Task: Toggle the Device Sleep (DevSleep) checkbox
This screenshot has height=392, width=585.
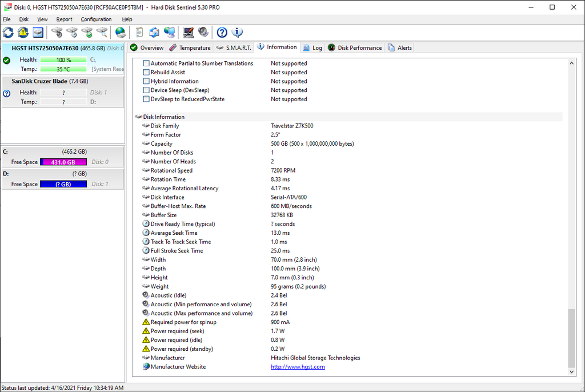Action: coord(146,90)
